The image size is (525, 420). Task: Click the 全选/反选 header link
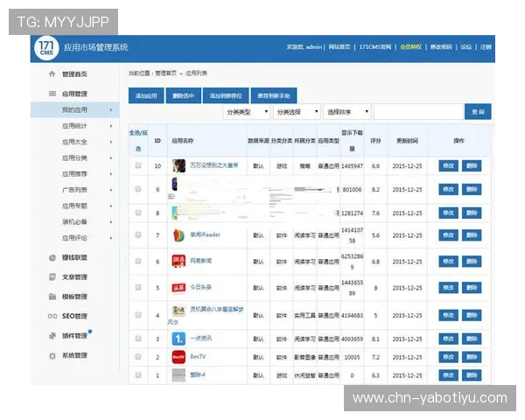click(138, 140)
